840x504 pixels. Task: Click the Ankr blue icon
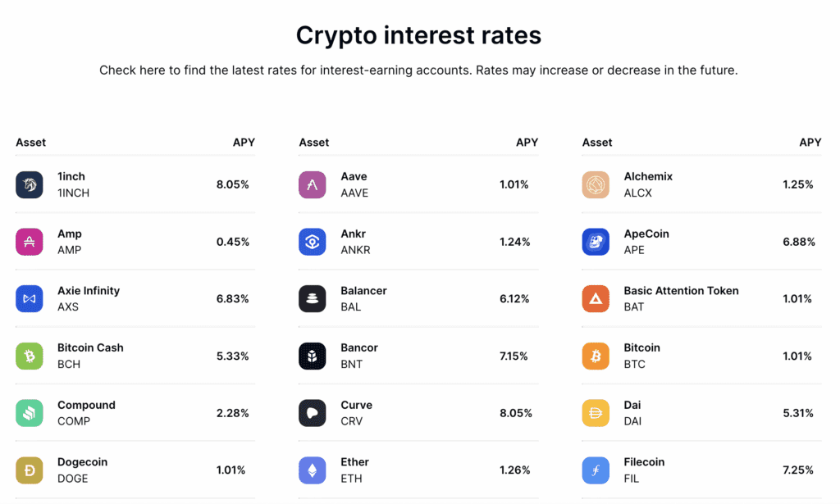313,242
